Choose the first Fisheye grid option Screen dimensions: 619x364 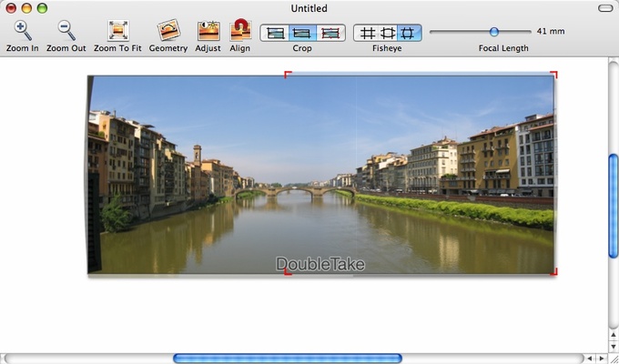coord(368,33)
